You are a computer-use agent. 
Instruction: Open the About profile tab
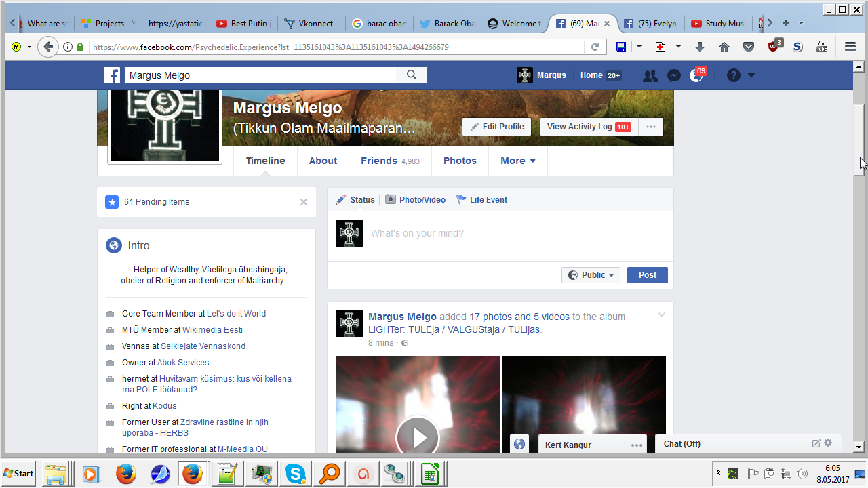pyautogui.click(x=323, y=161)
